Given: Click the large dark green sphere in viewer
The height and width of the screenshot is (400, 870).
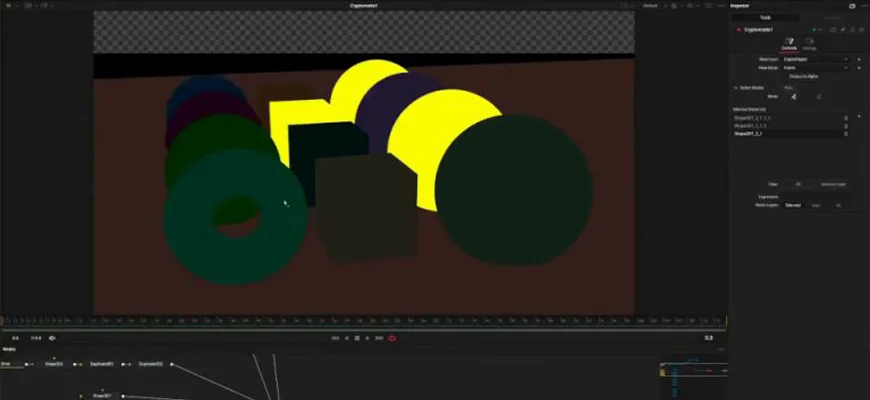Looking at the screenshot, I should tap(515, 189).
